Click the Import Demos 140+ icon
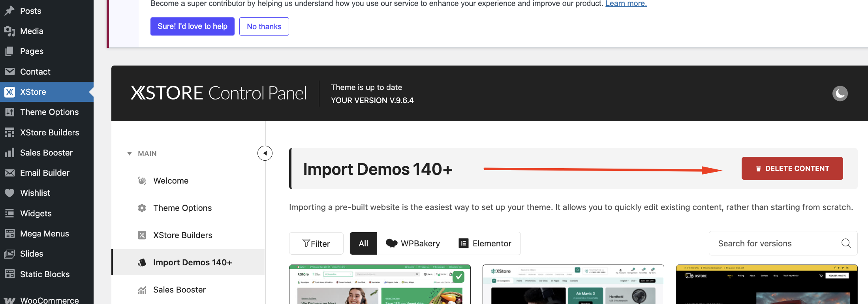Image resolution: width=868 pixels, height=304 pixels. click(x=142, y=263)
